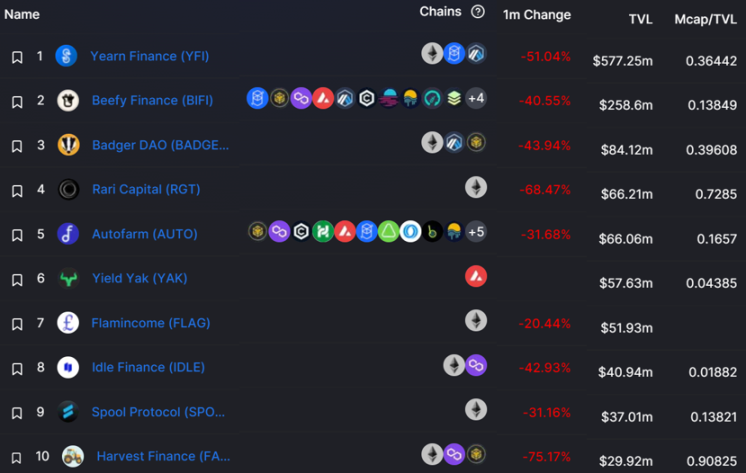This screenshot has width=746, height=473.
Task: Bookmark the Harvest Finance entry
Action: tap(16, 457)
